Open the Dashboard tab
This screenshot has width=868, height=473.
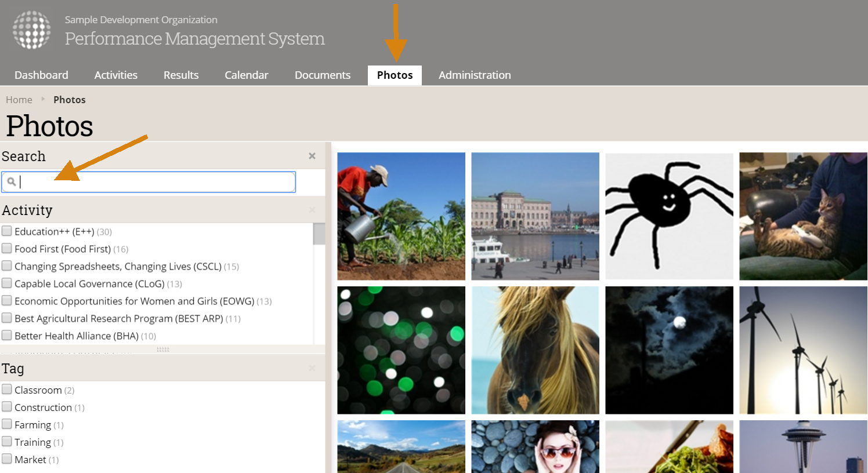[41, 75]
